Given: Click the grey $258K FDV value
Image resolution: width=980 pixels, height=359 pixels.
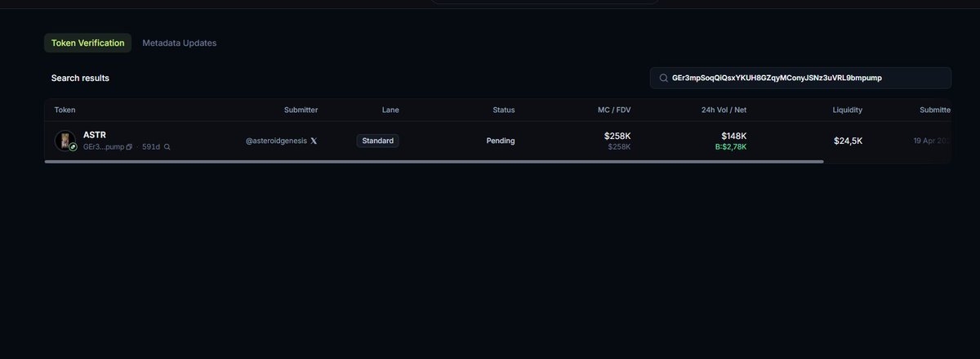Looking at the screenshot, I should click(619, 147).
